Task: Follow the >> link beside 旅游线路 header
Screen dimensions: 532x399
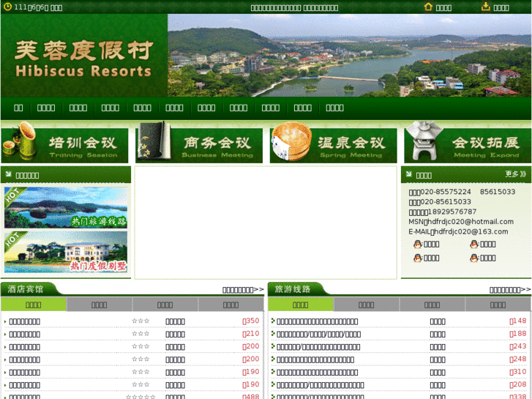Action: click(x=510, y=290)
